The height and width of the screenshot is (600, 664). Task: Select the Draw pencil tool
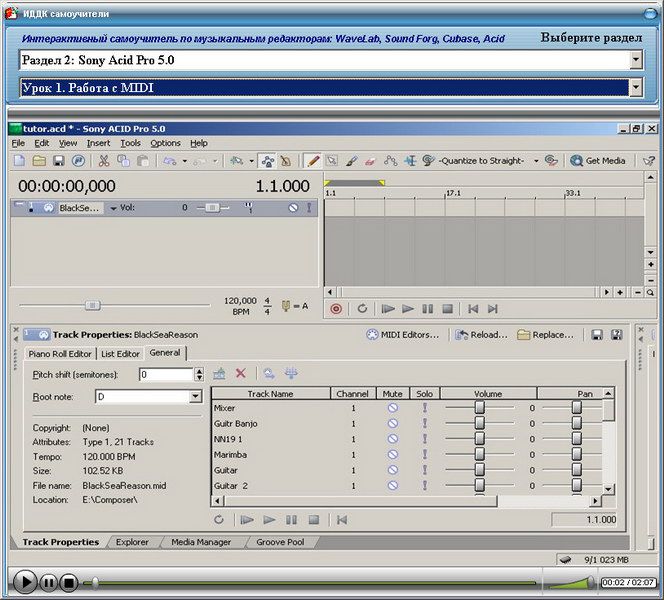[312, 160]
